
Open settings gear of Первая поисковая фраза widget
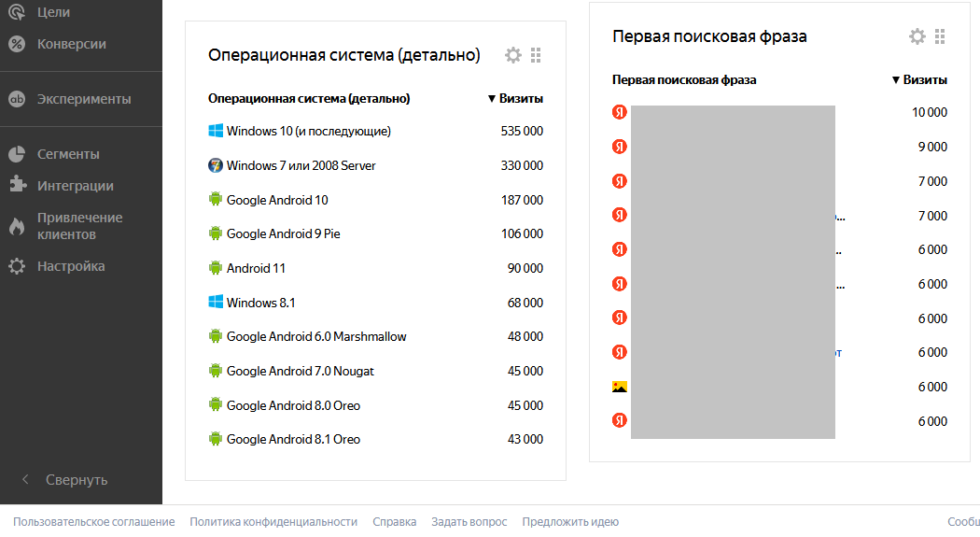click(917, 36)
